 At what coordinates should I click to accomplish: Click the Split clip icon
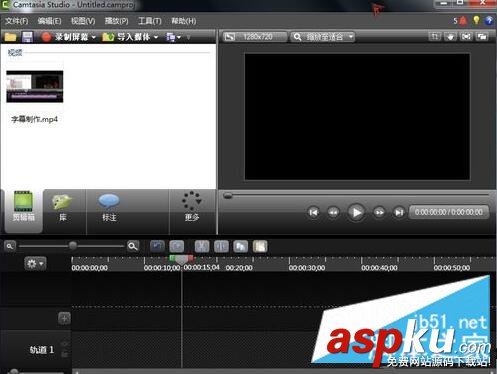[221, 247]
